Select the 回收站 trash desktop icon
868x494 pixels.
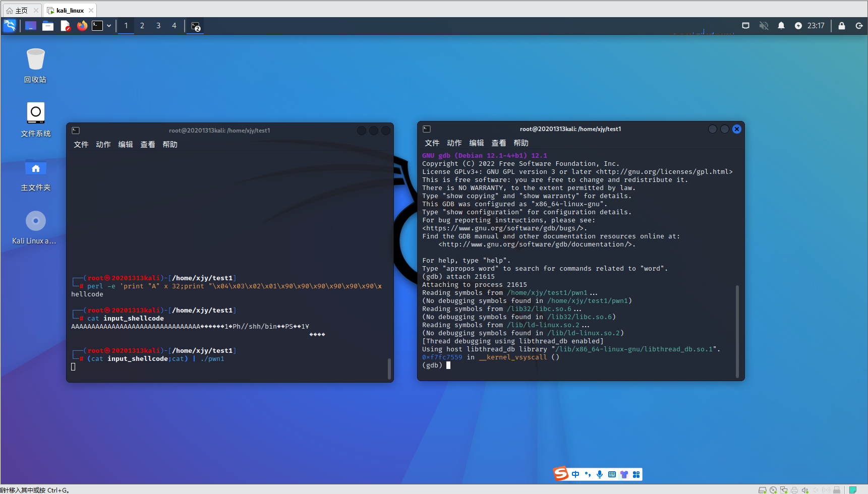point(35,66)
